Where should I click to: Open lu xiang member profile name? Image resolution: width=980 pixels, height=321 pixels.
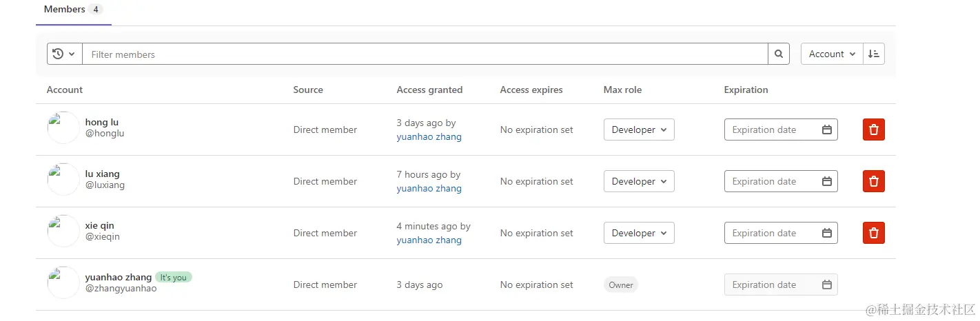click(x=103, y=174)
